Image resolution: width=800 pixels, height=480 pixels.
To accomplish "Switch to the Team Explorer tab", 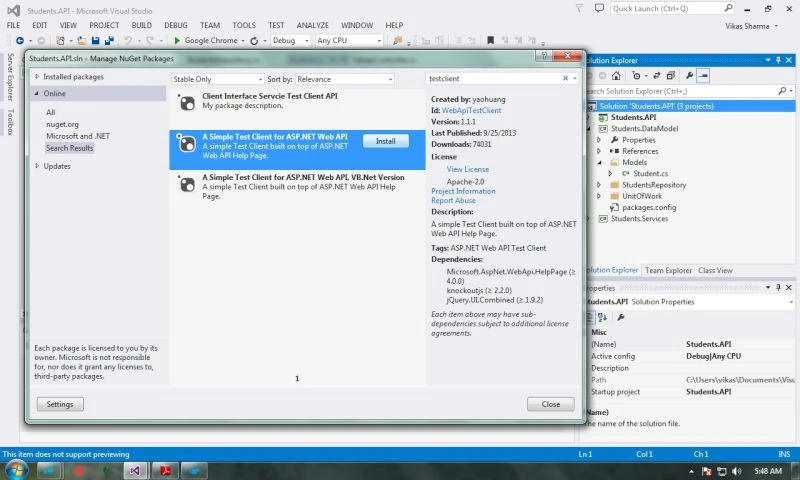I will (x=668, y=270).
